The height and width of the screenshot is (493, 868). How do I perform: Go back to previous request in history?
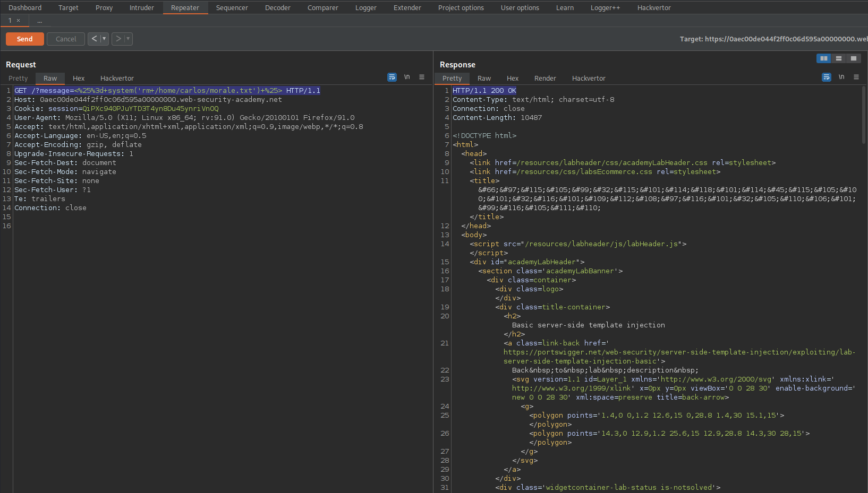tap(94, 39)
